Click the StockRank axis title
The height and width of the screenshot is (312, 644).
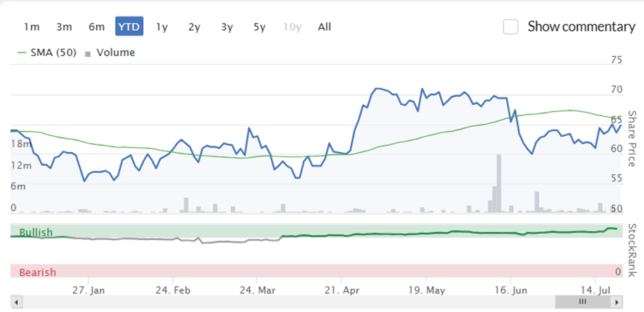click(632, 250)
